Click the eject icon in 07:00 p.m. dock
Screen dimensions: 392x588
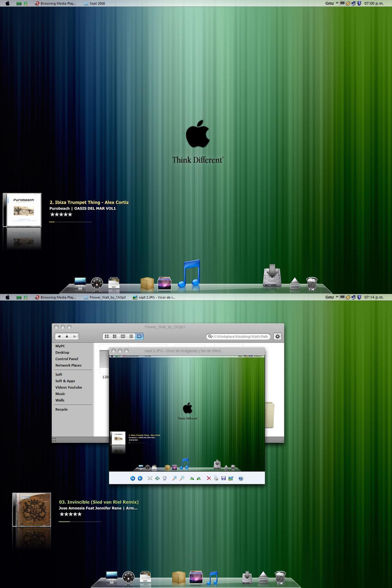(295, 283)
